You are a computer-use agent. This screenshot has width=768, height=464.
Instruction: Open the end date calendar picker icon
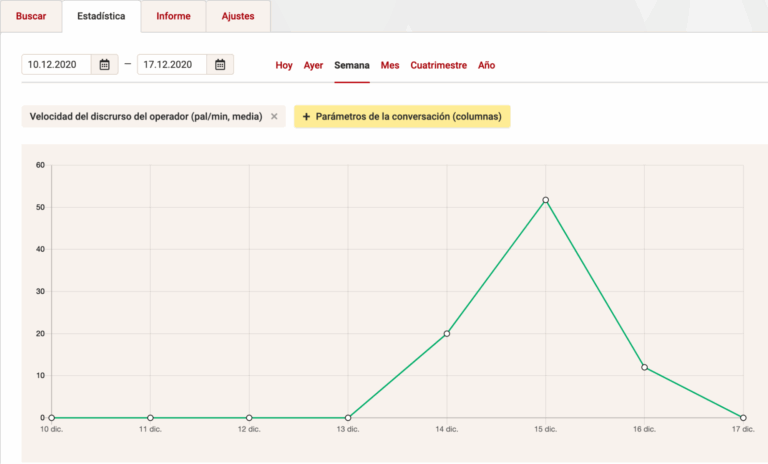pos(220,65)
